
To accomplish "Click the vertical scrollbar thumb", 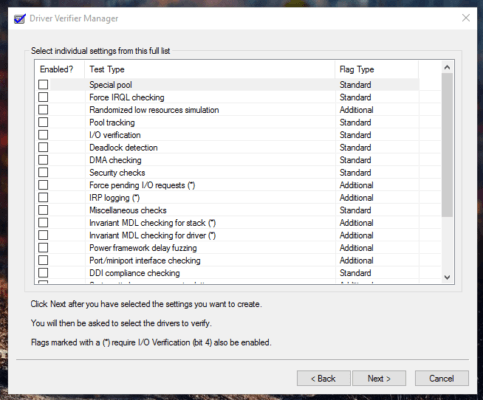I will pos(447,145).
